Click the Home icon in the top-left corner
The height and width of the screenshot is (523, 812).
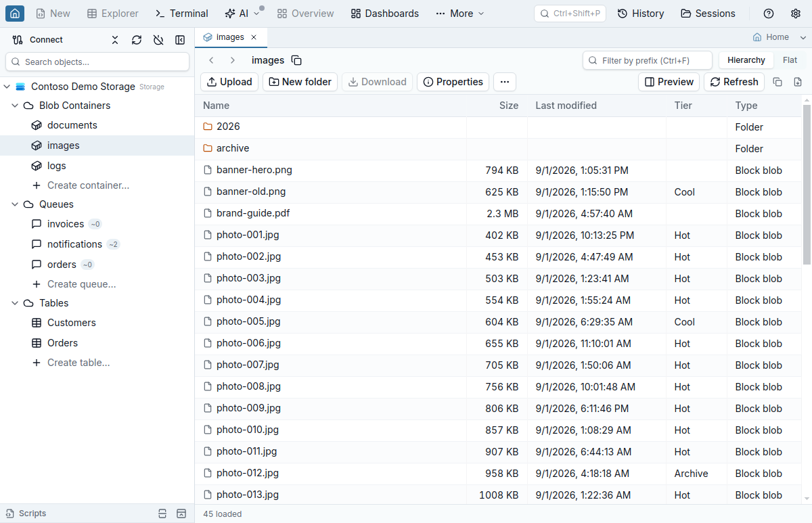point(15,14)
